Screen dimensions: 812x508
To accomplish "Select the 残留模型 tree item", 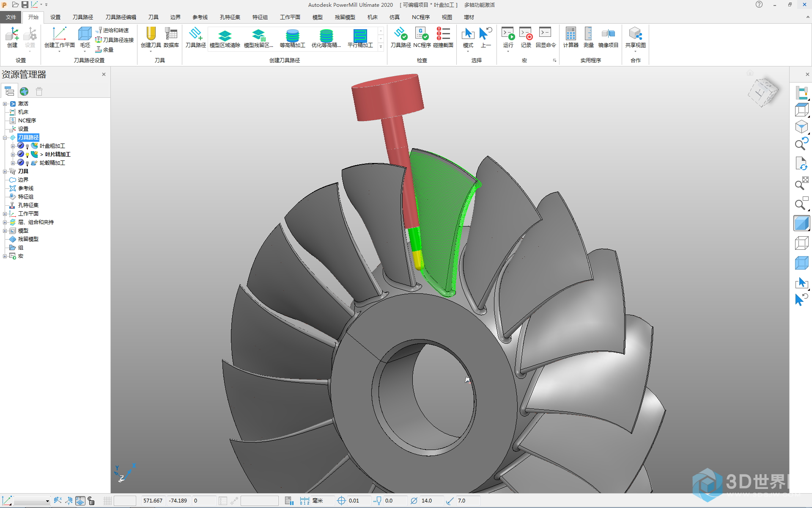I will tap(28, 239).
